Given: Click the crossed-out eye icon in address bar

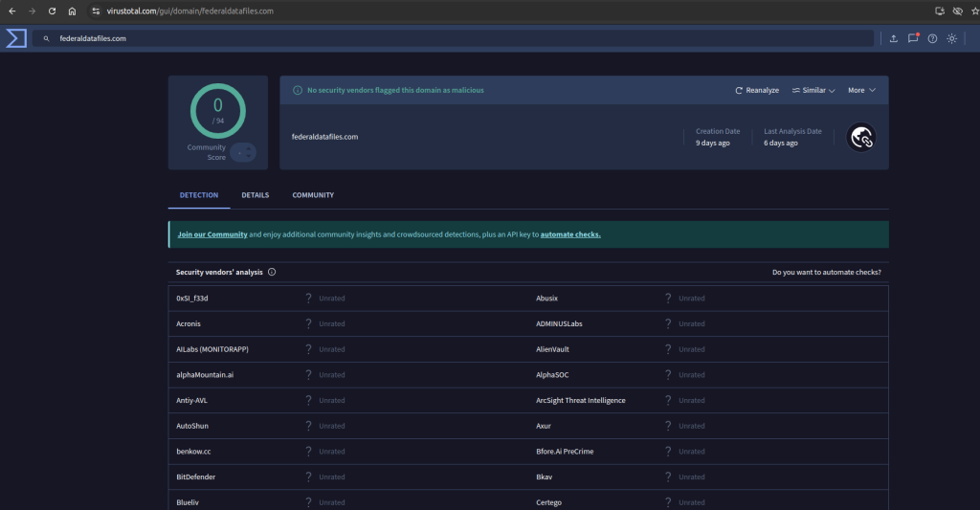Looking at the screenshot, I should pyautogui.click(x=957, y=11).
